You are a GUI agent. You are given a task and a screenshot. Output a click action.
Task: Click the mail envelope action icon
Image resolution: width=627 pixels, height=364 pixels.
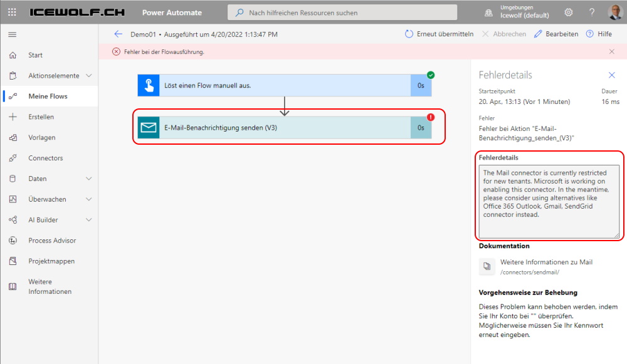pyautogui.click(x=149, y=128)
